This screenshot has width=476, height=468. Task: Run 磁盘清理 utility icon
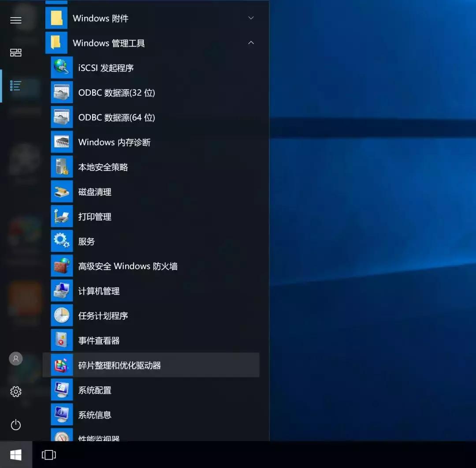(x=62, y=191)
